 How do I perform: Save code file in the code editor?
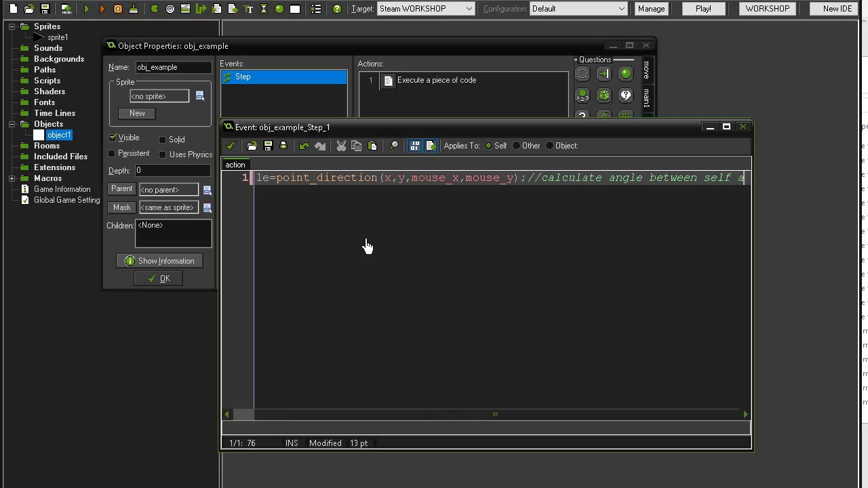[268, 146]
